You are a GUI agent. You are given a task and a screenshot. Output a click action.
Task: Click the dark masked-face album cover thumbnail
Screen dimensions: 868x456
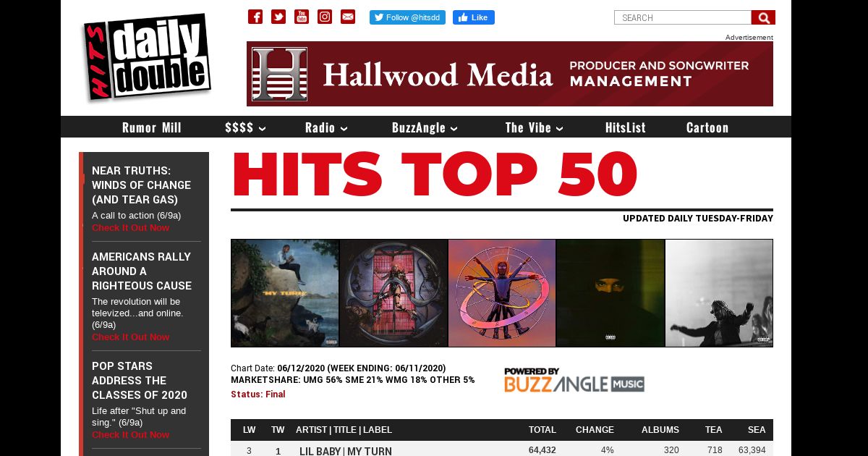610,293
